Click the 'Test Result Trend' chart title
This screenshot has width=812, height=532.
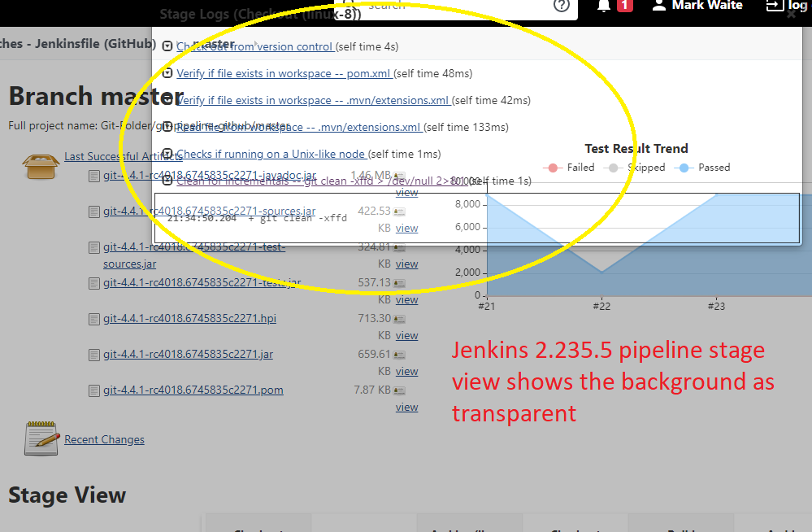coord(636,149)
